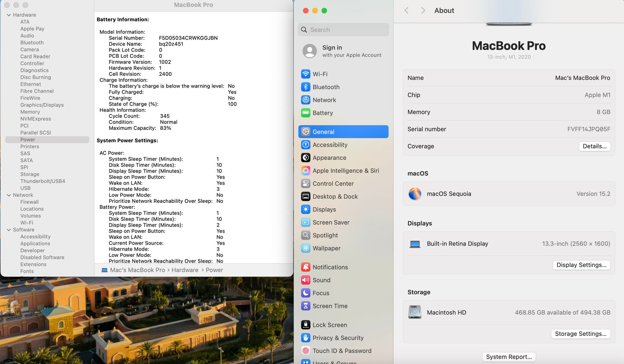Collapse the Hardware tree section
624x364 pixels.
(9, 15)
